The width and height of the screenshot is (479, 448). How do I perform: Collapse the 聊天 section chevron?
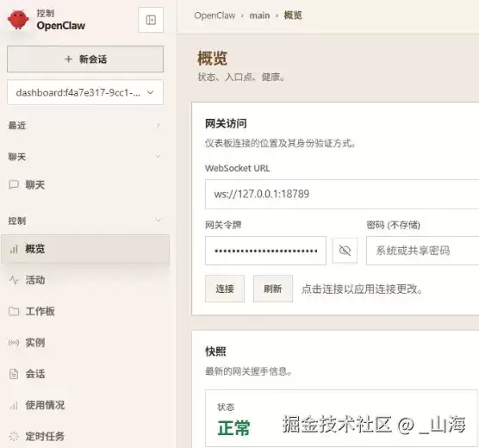tap(158, 157)
